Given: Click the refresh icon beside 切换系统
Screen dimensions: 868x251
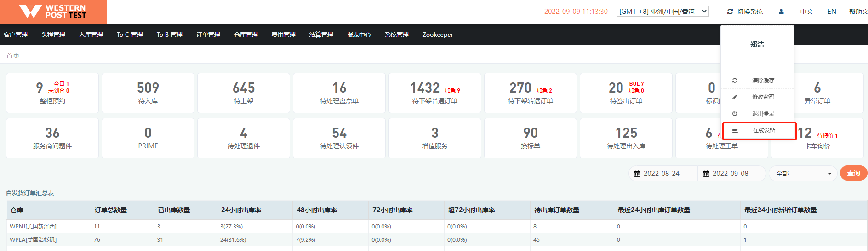Looking at the screenshot, I should tap(730, 12).
